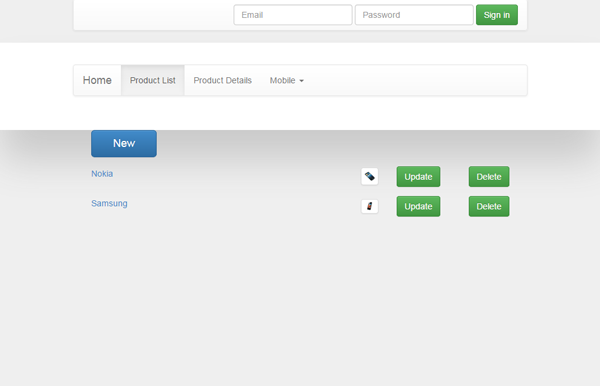This screenshot has width=600, height=386.
Task: Open the Samsung product link
Action: (109, 204)
